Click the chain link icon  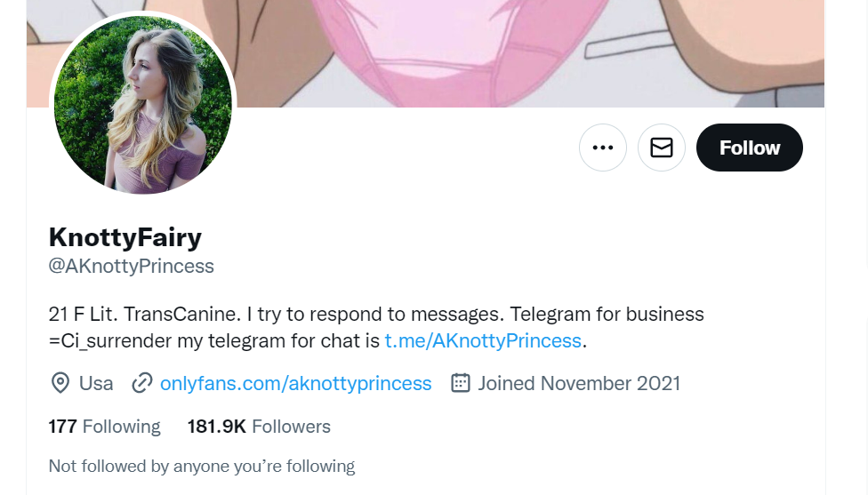coord(142,383)
